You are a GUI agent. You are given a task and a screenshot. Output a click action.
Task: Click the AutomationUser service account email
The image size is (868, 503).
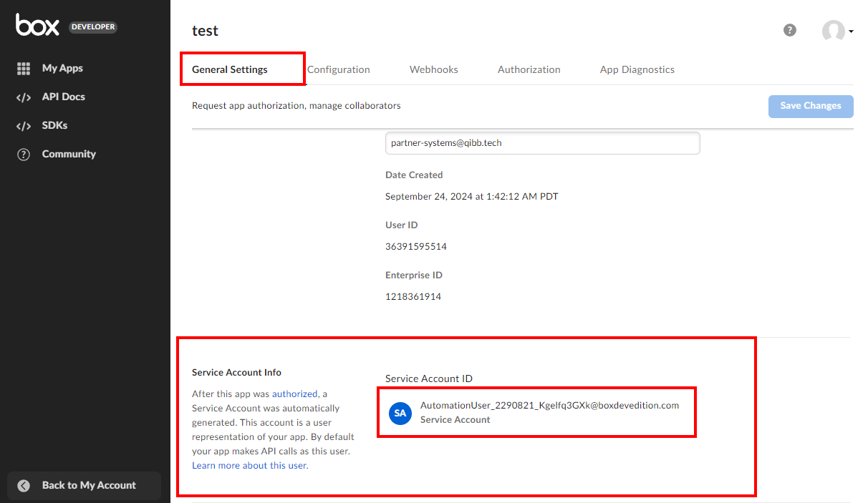point(549,405)
